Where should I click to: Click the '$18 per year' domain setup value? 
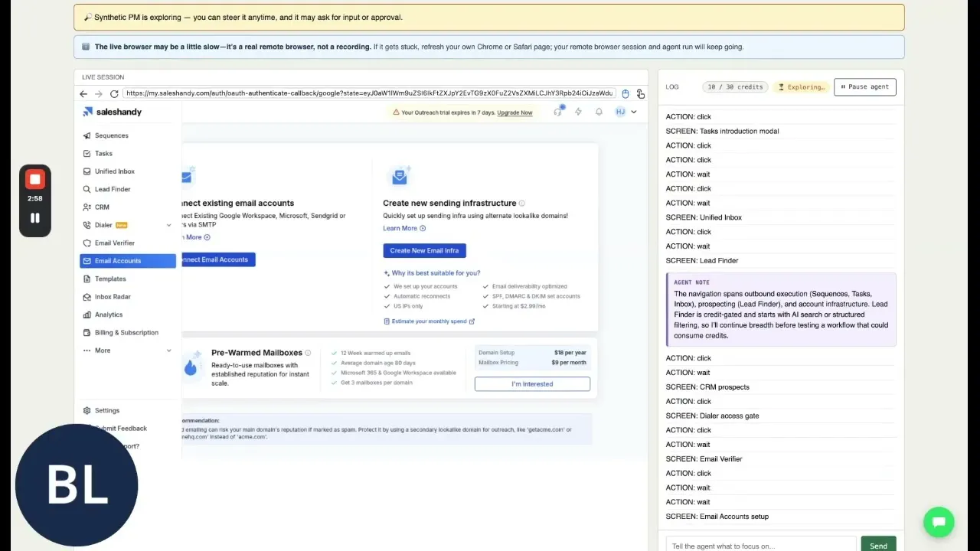(x=570, y=353)
